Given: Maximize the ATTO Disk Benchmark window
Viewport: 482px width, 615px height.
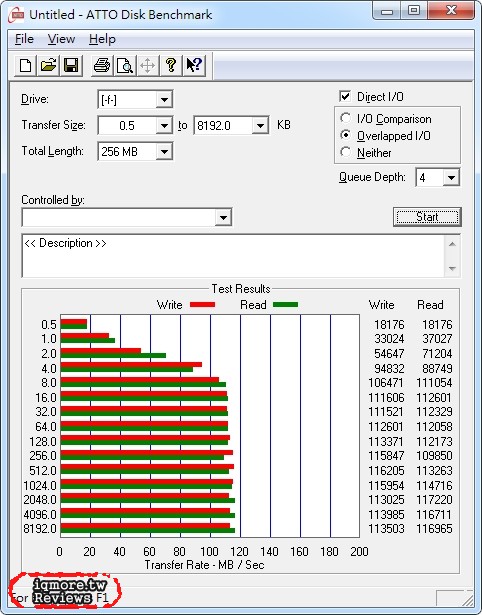Looking at the screenshot, I should [x=414, y=11].
